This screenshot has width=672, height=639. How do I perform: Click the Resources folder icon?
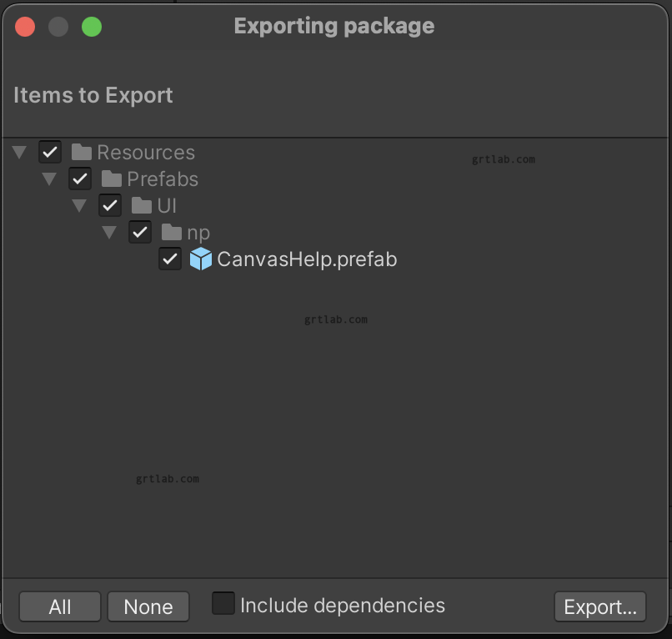click(80, 152)
